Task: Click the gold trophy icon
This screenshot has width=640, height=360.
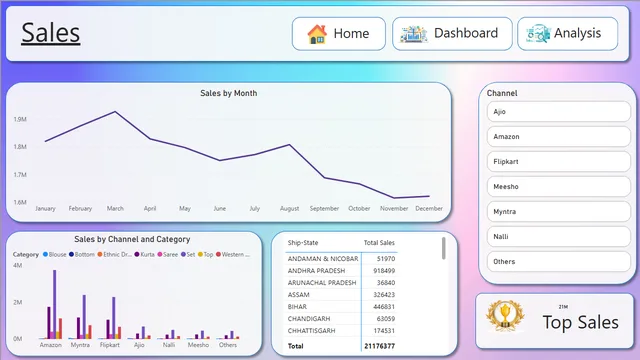Action: [505, 316]
